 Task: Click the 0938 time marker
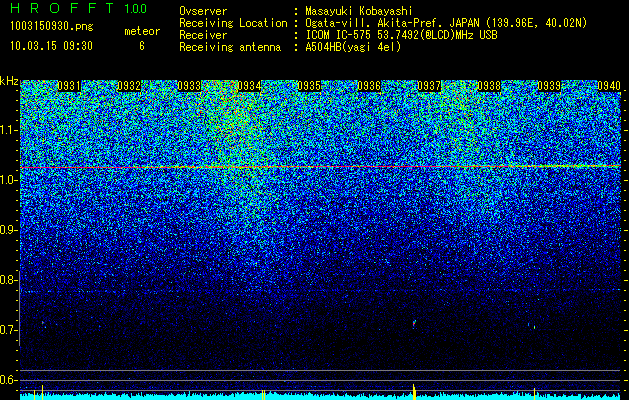coord(489,86)
